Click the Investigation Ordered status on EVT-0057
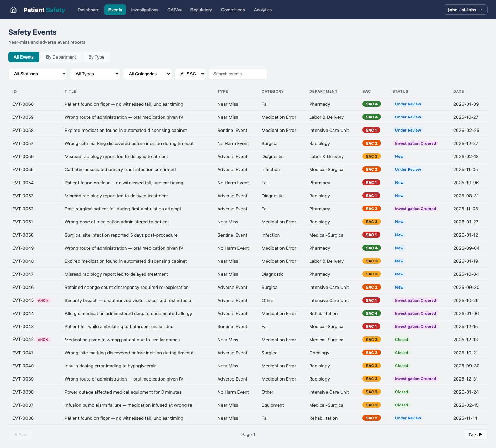The width and height of the screenshot is (496, 448). click(415, 143)
